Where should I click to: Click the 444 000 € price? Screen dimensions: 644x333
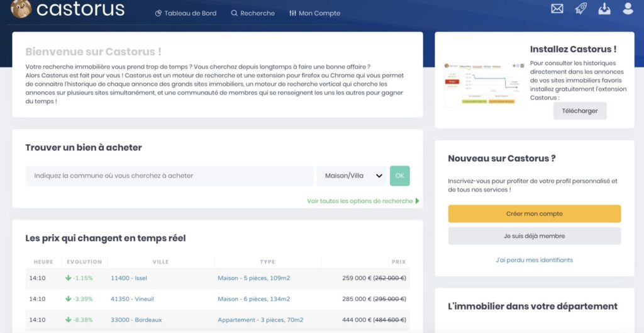point(357,320)
